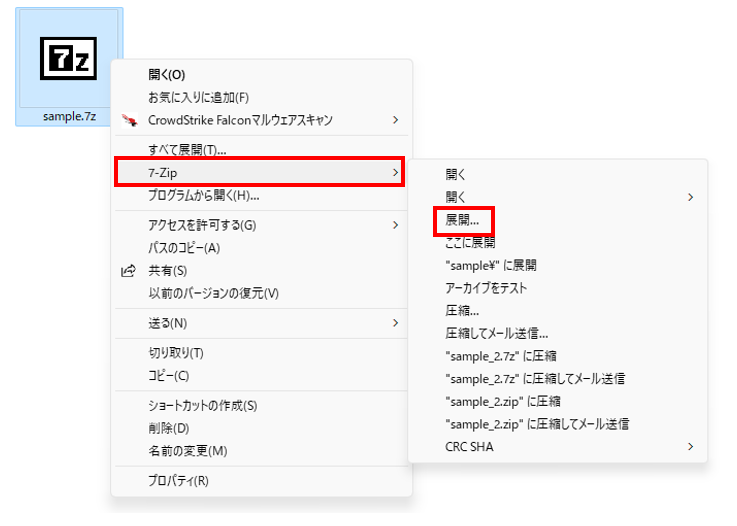Choose ここに展開 in 7-Zip submenu
737x526 pixels.
click(558, 243)
